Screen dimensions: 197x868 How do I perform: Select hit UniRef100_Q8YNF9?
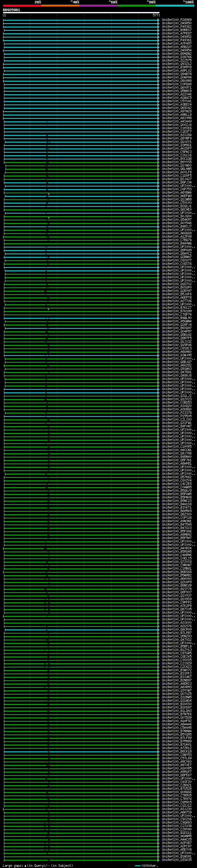(x=177, y=139)
